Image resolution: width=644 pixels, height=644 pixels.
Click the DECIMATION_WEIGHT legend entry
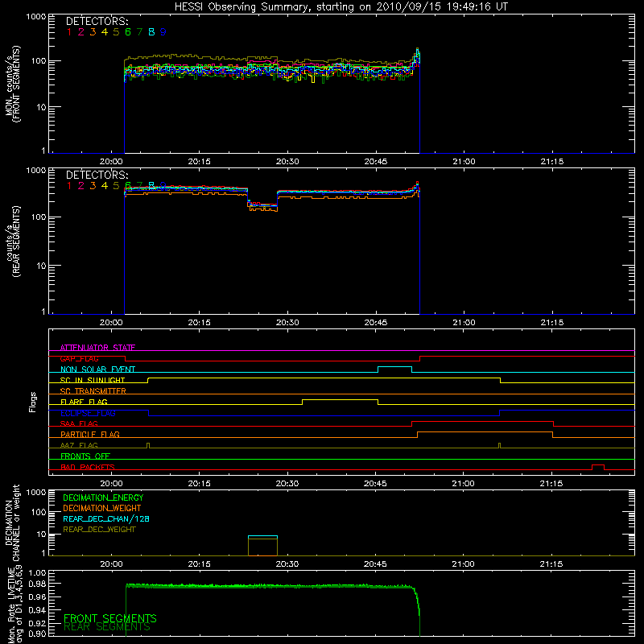click(102, 508)
